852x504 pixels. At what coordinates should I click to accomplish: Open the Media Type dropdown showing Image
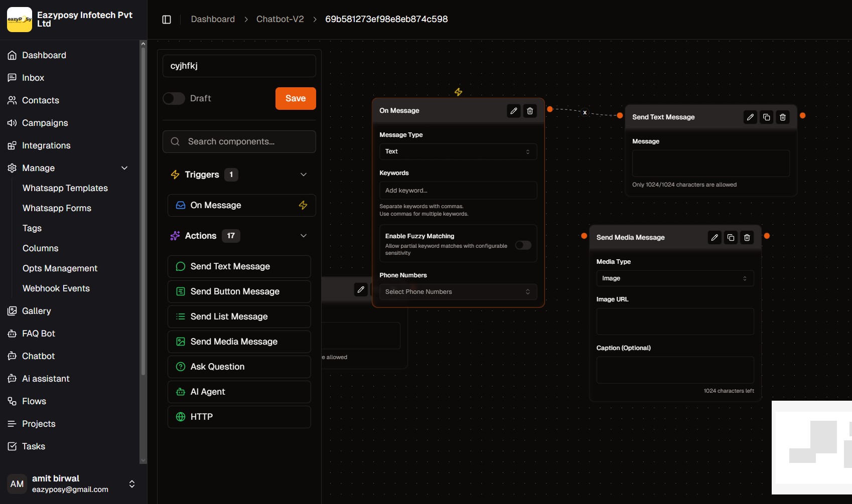[674, 278]
